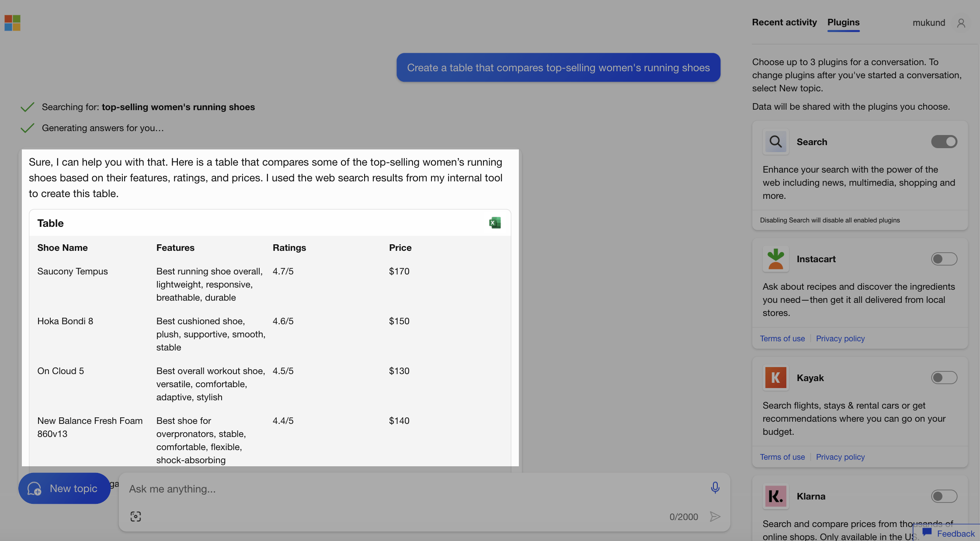Open the mukund profile icon
Image resolution: width=980 pixels, height=541 pixels.
961,23
